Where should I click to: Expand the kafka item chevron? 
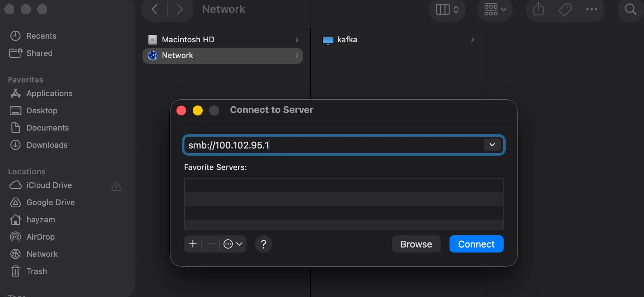[x=472, y=40]
